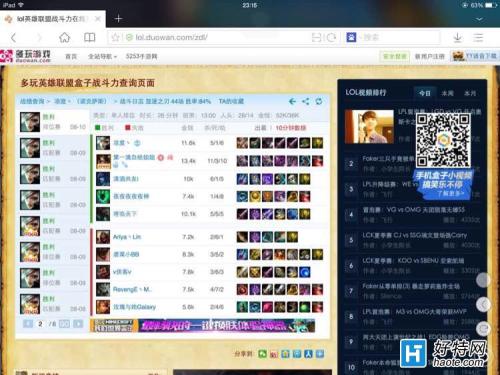Click first item icon in 7.4k gold row
This screenshot has height=375, width=500.
(x=242, y=196)
